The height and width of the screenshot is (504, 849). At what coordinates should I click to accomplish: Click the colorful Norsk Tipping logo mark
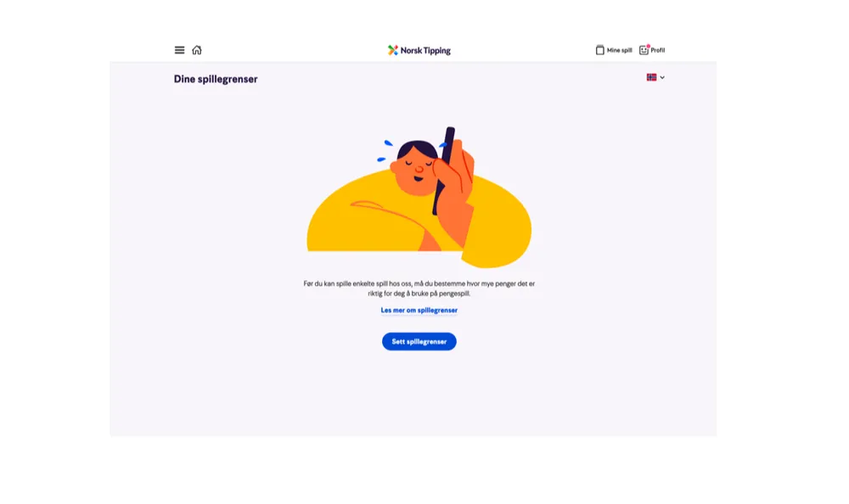pyautogui.click(x=392, y=50)
